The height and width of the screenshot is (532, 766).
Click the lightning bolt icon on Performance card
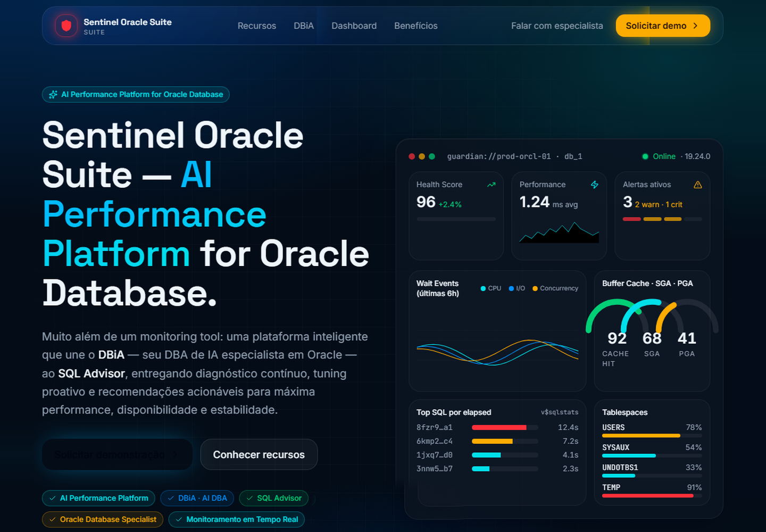pyautogui.click(x=595, y=185)
